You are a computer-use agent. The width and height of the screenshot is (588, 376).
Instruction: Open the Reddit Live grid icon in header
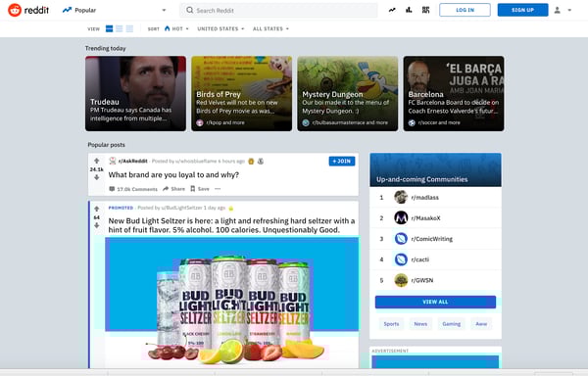[425, 10]
